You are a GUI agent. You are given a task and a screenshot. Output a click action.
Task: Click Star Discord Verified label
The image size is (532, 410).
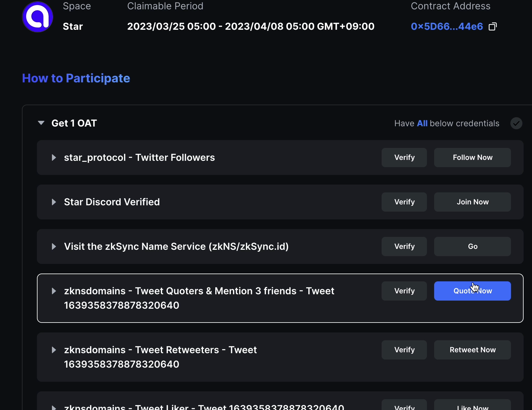pyautogui.click(x=112, y=202)
